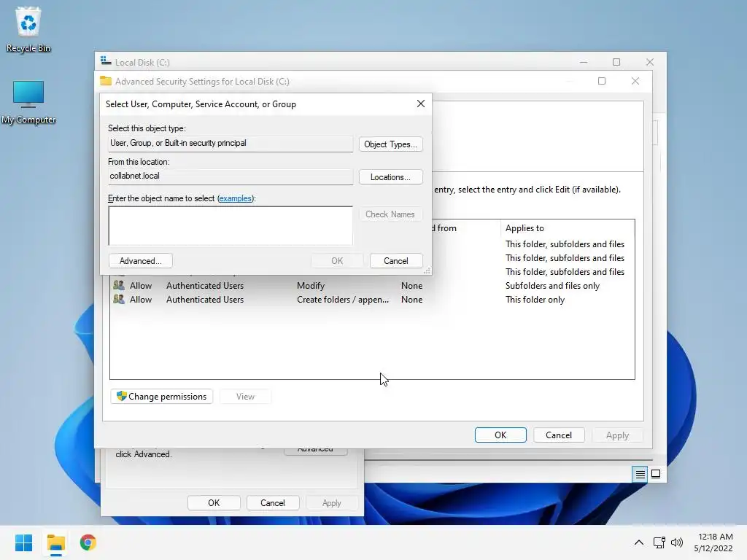This screenshot has height=560, width=747.
Task: Click the collabnet.local location field
Action: pyautogui.click(x=231, y=176)
